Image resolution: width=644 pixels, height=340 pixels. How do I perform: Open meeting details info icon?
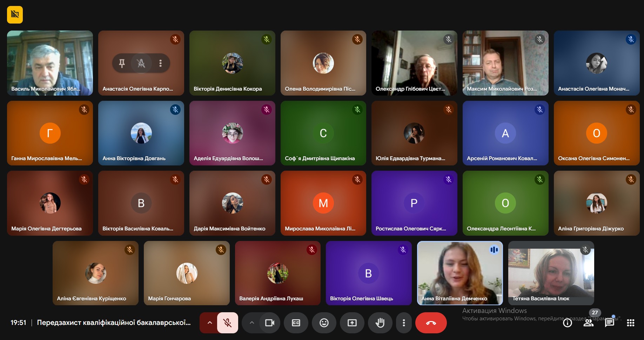567,323
